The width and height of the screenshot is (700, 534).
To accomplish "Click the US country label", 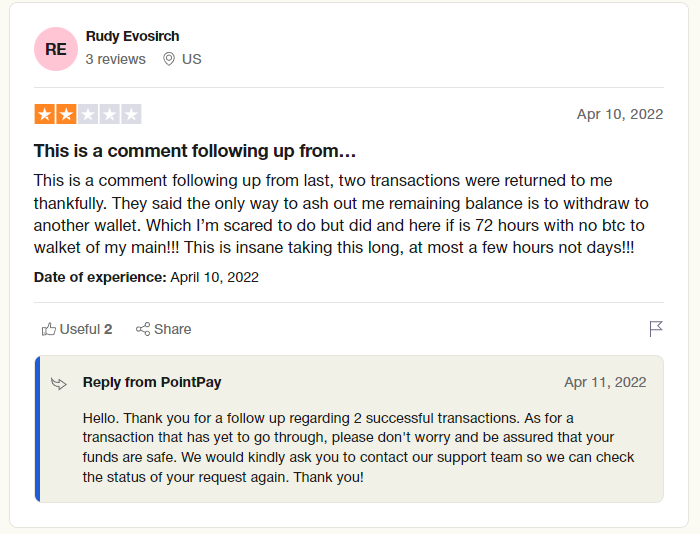I will click(x=192, y=59).
